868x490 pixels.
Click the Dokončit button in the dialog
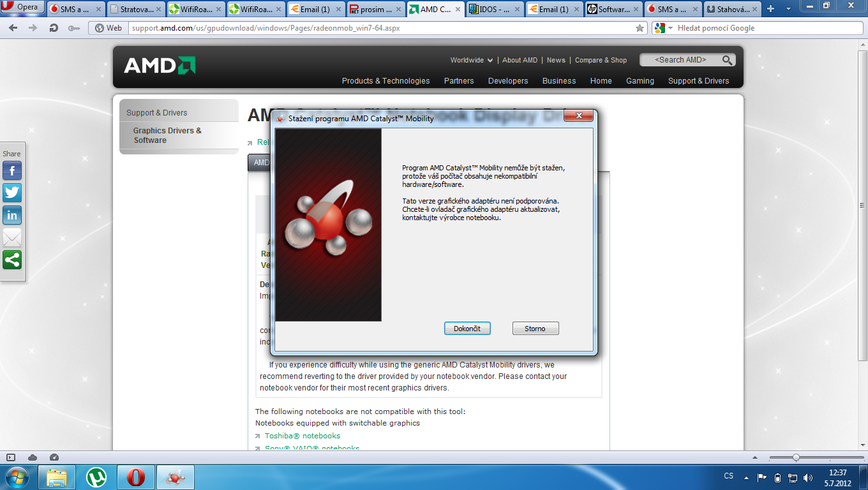coord(467,329)
